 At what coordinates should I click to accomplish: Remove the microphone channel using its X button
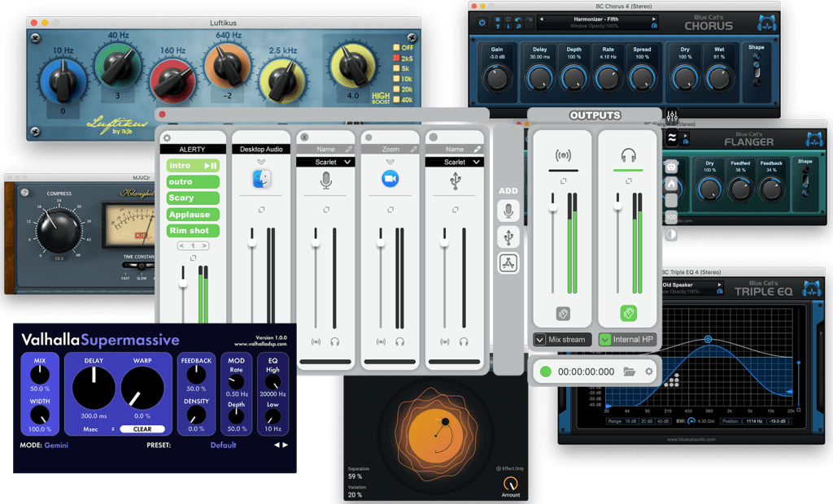pyautogui.click(x=304, y=137)
